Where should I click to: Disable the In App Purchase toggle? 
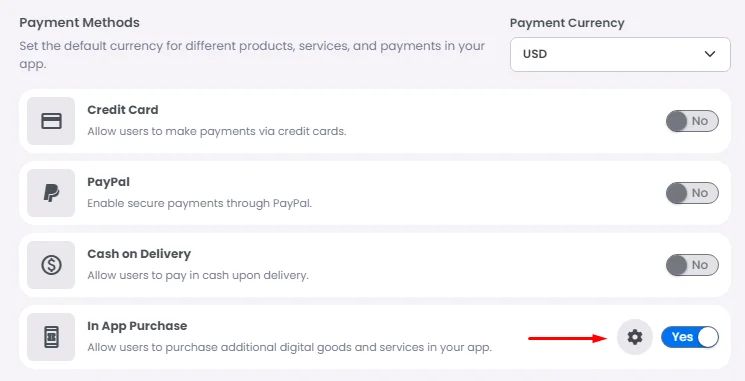pos(690,337)
